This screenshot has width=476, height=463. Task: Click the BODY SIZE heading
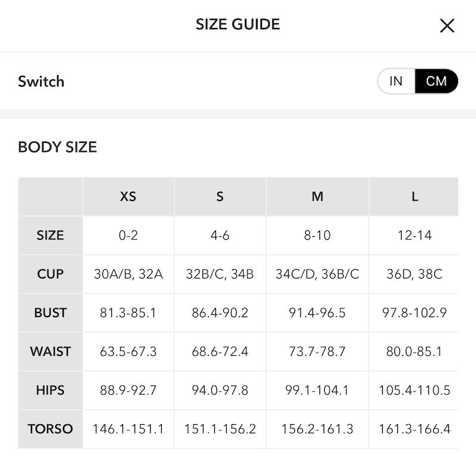tap(57, 147)
